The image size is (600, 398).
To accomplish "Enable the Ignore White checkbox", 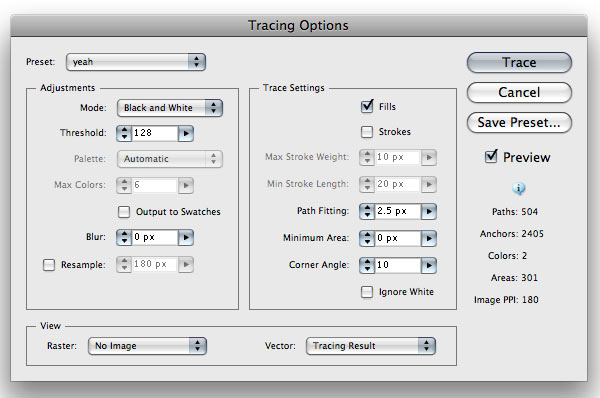I will click(x=367, y=292).
